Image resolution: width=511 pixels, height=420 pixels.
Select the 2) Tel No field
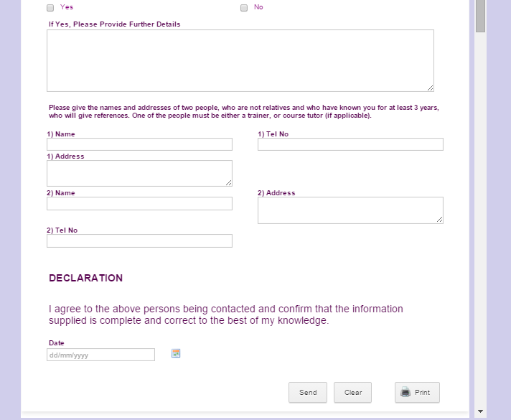139,241
